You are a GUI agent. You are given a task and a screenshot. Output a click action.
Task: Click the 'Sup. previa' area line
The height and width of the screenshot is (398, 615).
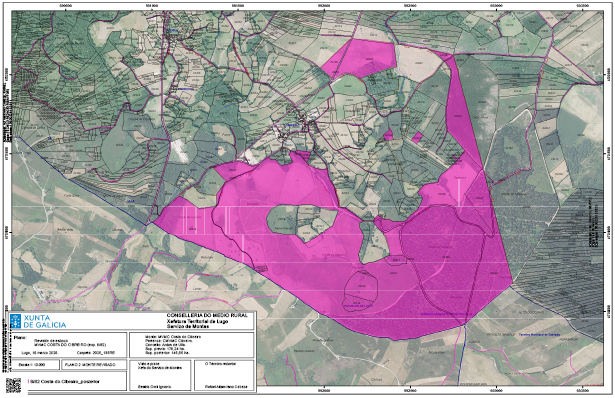pyautogui.click(x=165, y=349)
